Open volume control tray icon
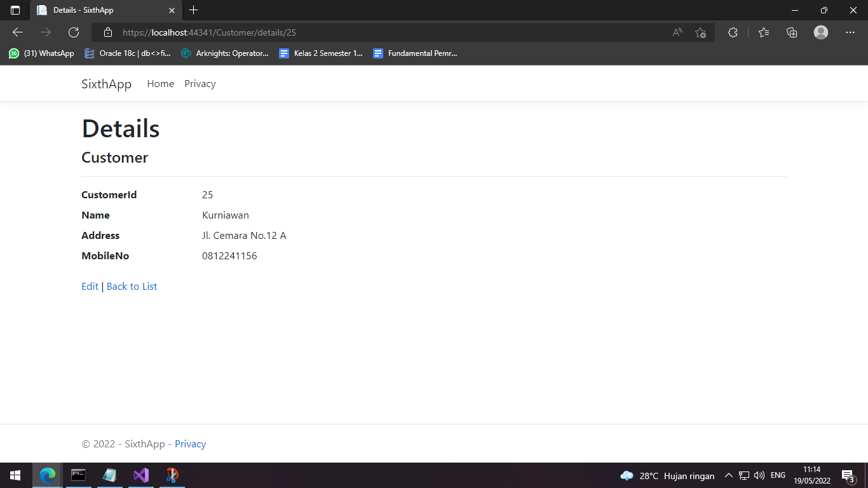 click(x=759, y=475)
